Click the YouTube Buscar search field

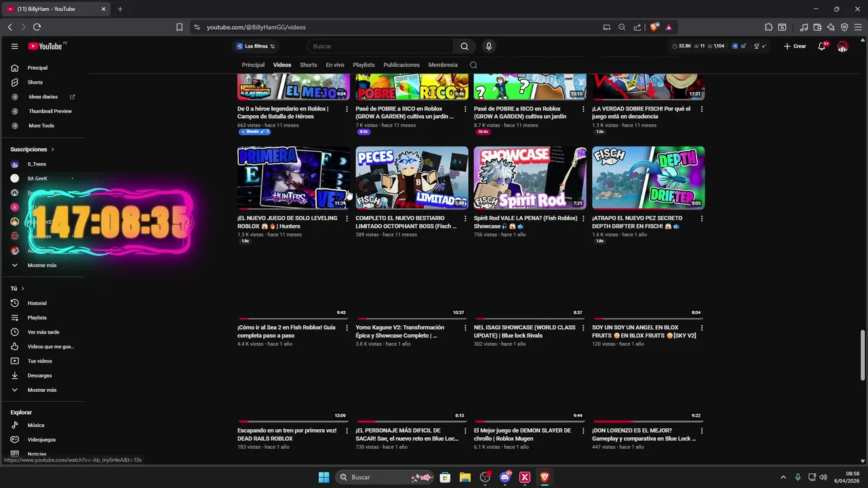(380, 46)
